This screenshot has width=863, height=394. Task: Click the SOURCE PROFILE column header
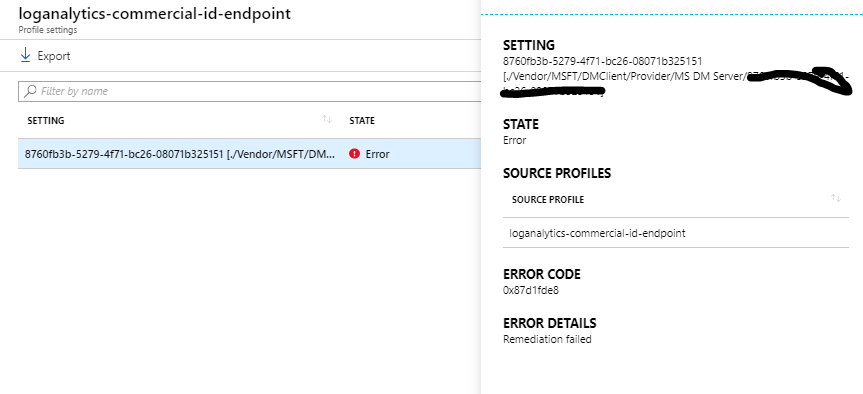(x=548, y=200)
